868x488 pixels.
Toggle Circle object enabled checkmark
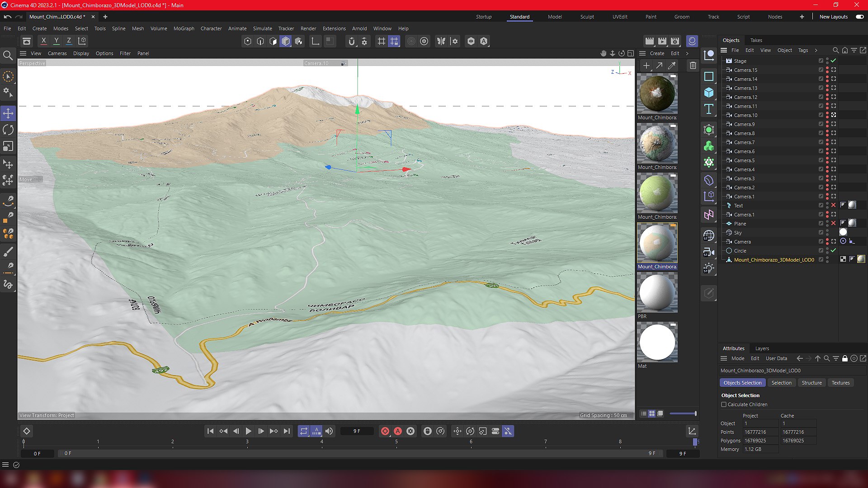834,251
